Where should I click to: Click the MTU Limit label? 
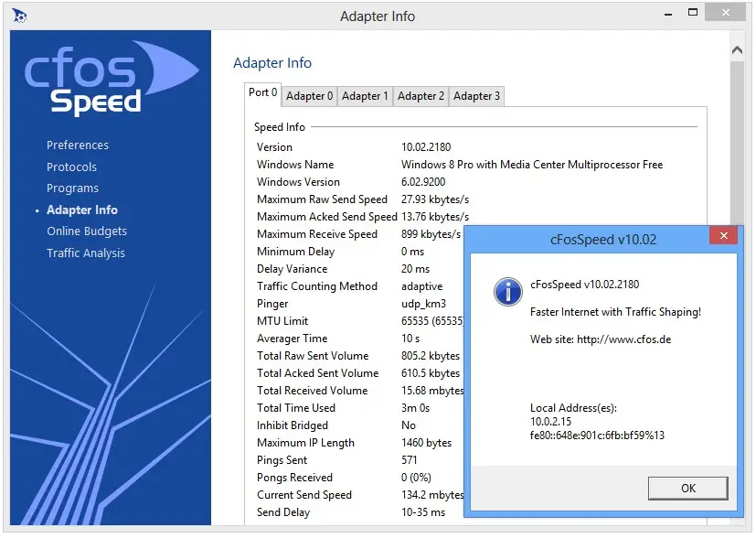click(x=282, y=321)
